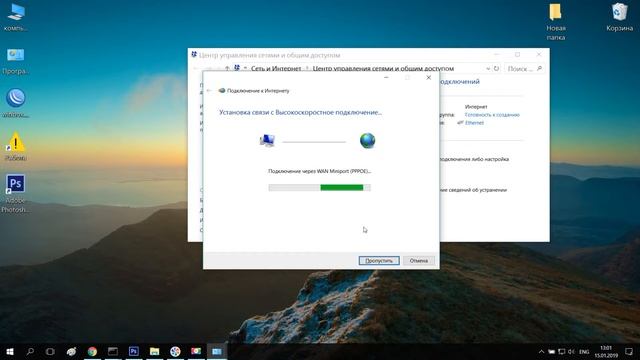Click the computer icon in the connection dialog
Image resolution: width=640 pixels, height=360 pixels.
[267, 140]
